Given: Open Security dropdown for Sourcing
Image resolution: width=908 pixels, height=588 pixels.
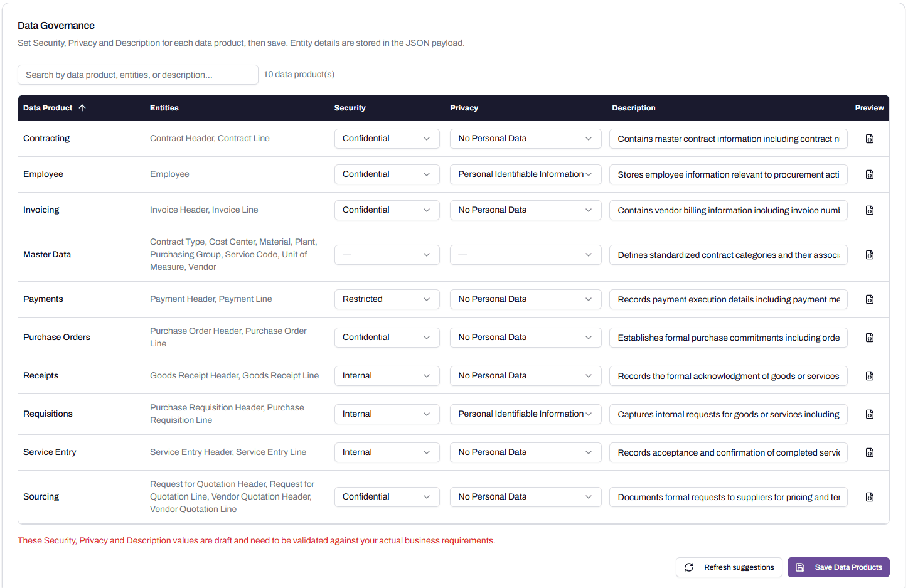Looking at the screenshot, I should point(387,497).
